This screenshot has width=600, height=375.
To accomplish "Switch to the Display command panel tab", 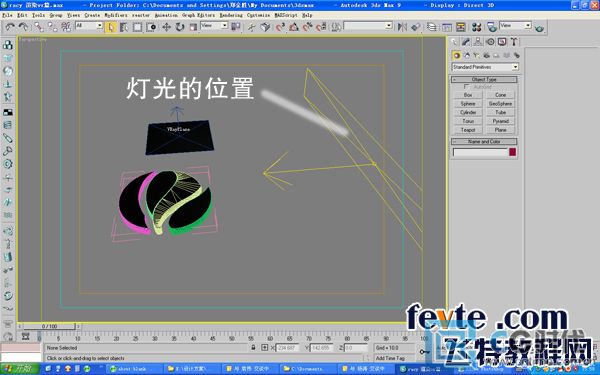I will (502, 42).
